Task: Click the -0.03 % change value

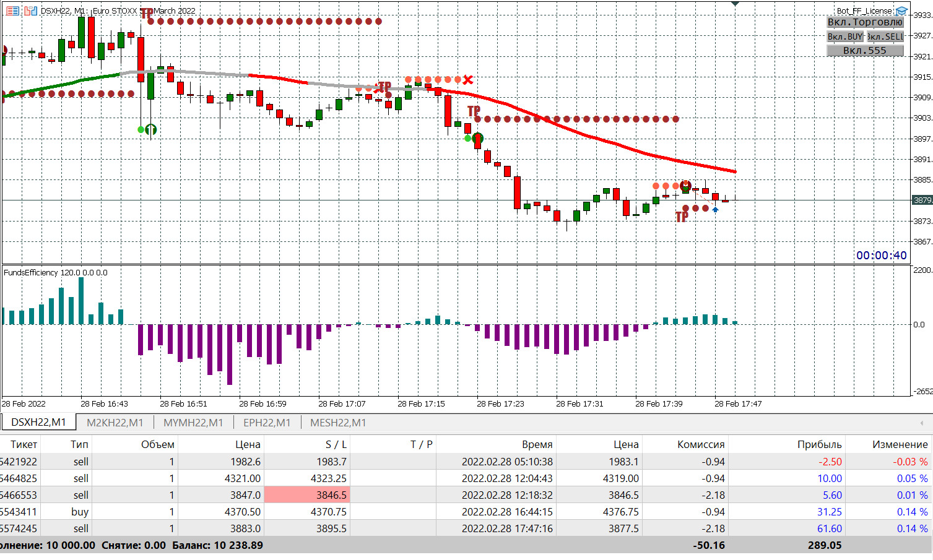Action: [911, 462]
